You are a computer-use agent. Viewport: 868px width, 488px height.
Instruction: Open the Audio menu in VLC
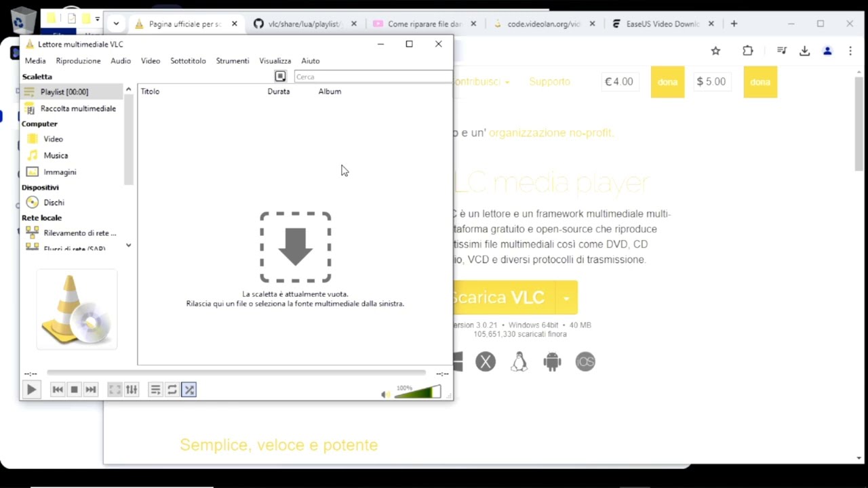click(x=121, y=61)
